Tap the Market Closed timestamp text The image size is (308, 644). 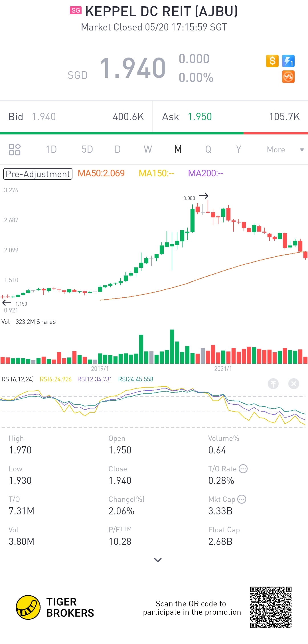[x=154, y=27]
